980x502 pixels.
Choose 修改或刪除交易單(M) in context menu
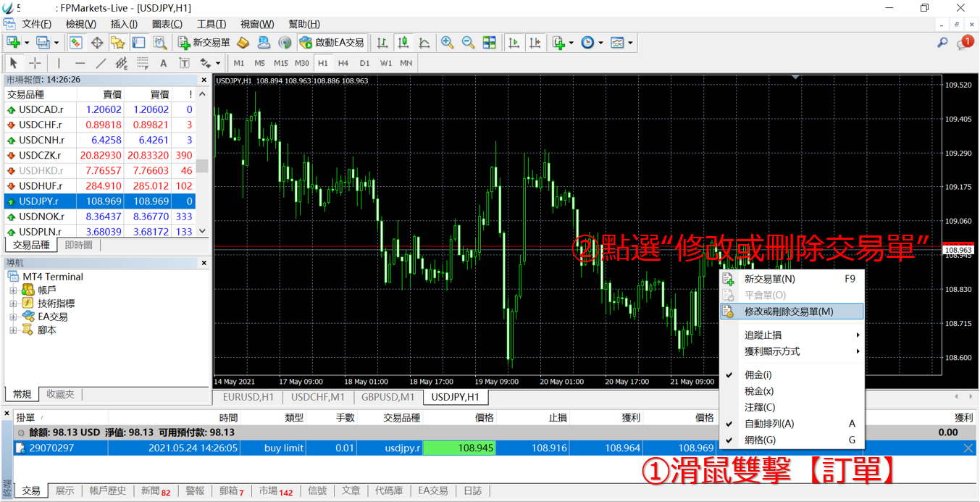(x=792, y=311)
